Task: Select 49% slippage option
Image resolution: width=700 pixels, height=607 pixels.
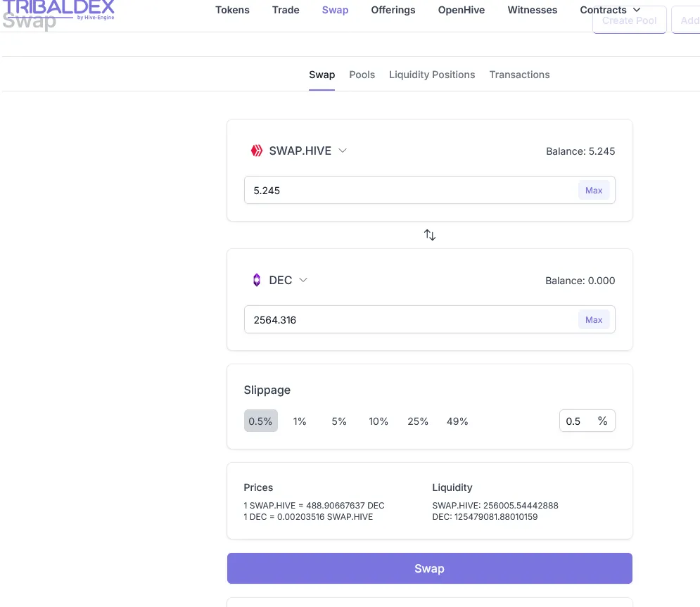Action: 457,421
